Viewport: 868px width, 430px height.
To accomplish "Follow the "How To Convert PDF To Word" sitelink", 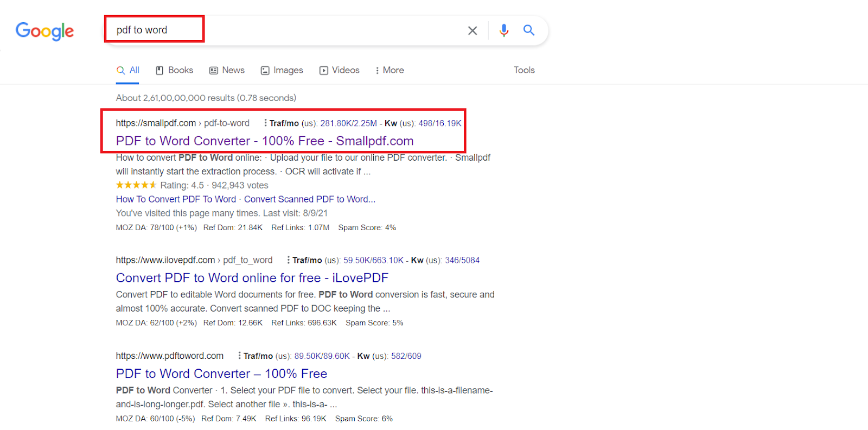I will (x=176, y=199).
